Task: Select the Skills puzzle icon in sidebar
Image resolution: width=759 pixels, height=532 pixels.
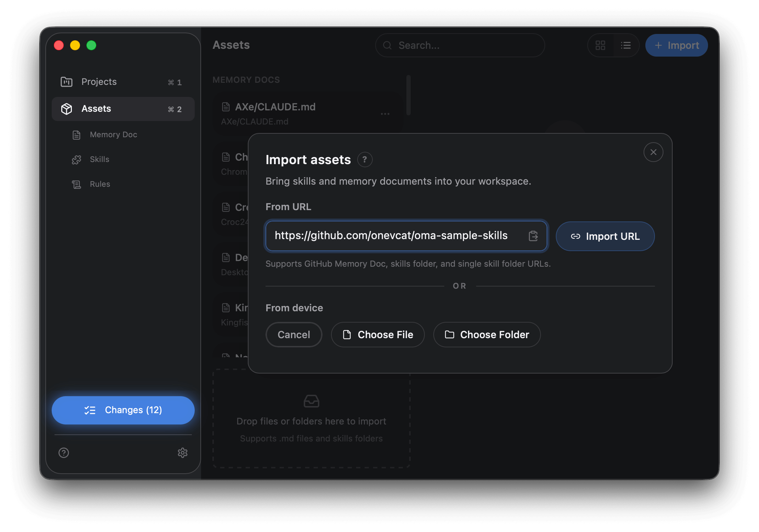Action: click(x=76, y=160)
